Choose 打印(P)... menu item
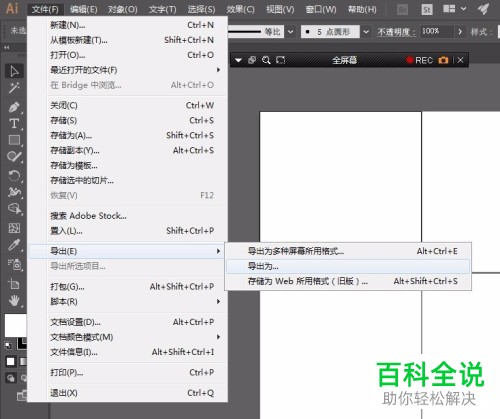 point(127,372)
